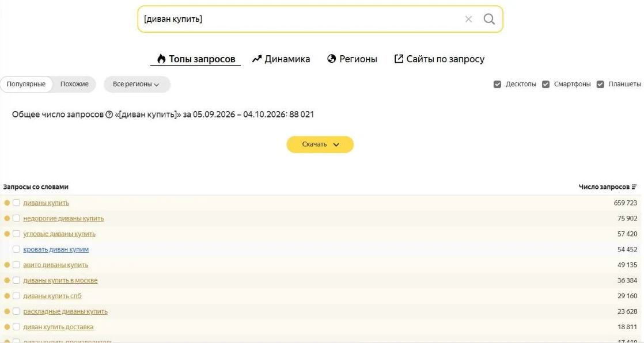Image resolution: width=644 pixels, height=343 pixels.
Task: Check the box for авито диваны купить
Action: tap(17, 265)
